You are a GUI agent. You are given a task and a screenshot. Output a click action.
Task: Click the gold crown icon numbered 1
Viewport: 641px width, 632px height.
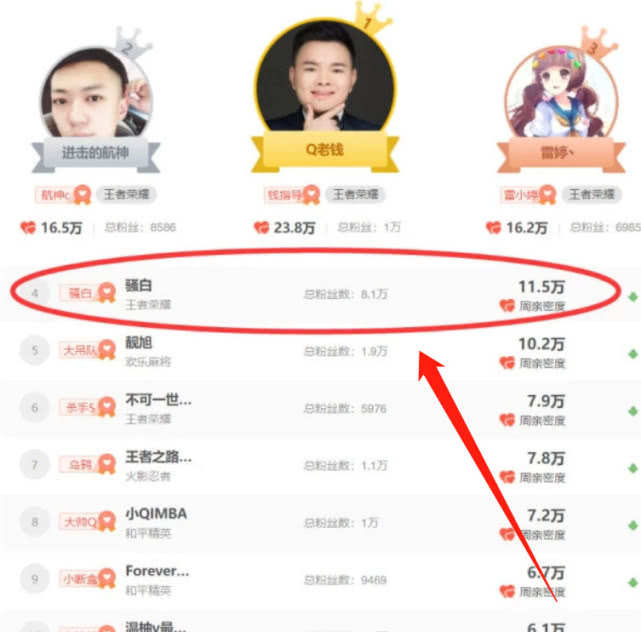(371, 19)
